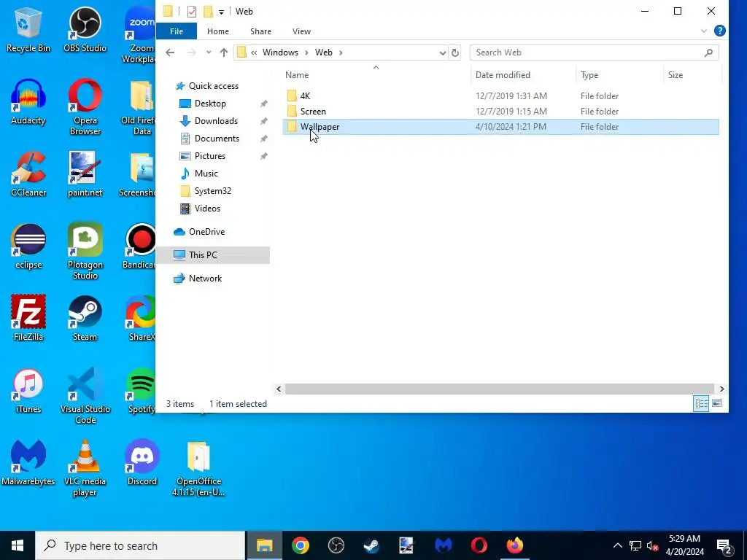The height and width of the screenshot is (560, 747).
Task: Launch iTunes desktop shortcut
Action: (x=28, y=392)
